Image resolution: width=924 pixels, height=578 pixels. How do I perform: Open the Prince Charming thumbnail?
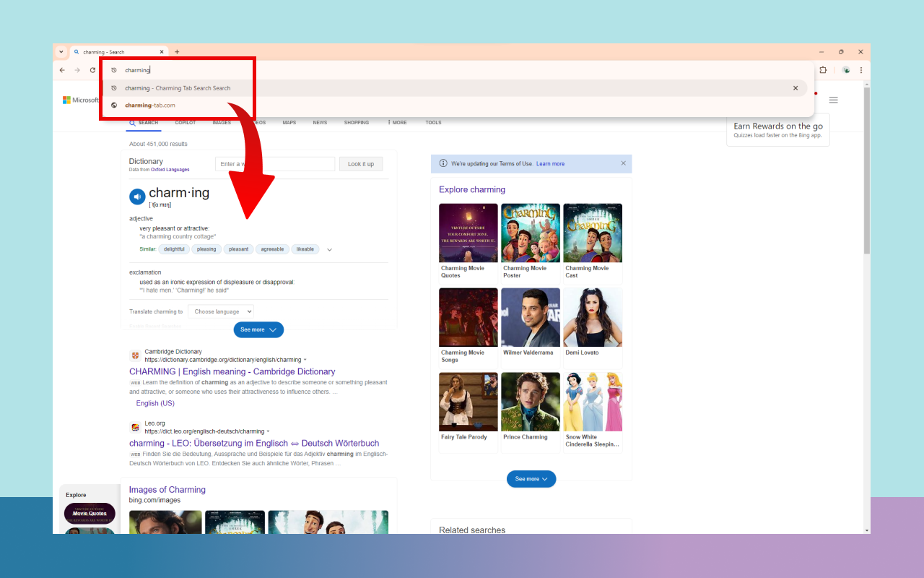pyautogui.click(x=531, y=402)
